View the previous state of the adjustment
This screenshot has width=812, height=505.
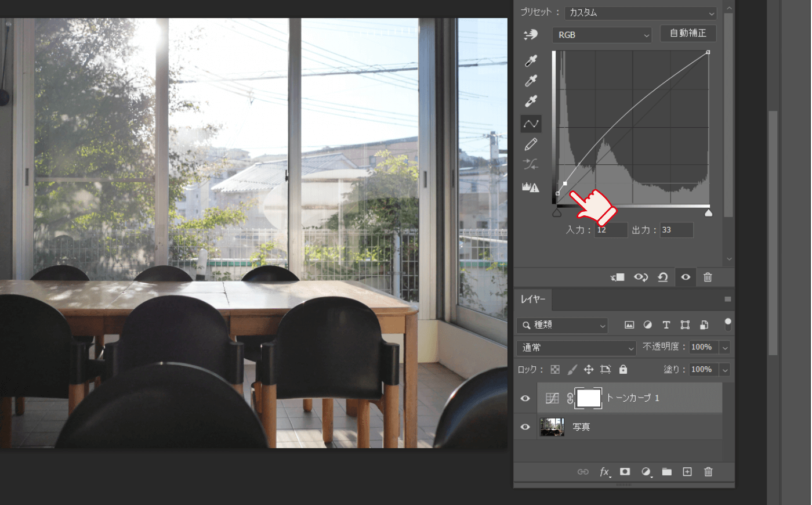click(641, 277)
